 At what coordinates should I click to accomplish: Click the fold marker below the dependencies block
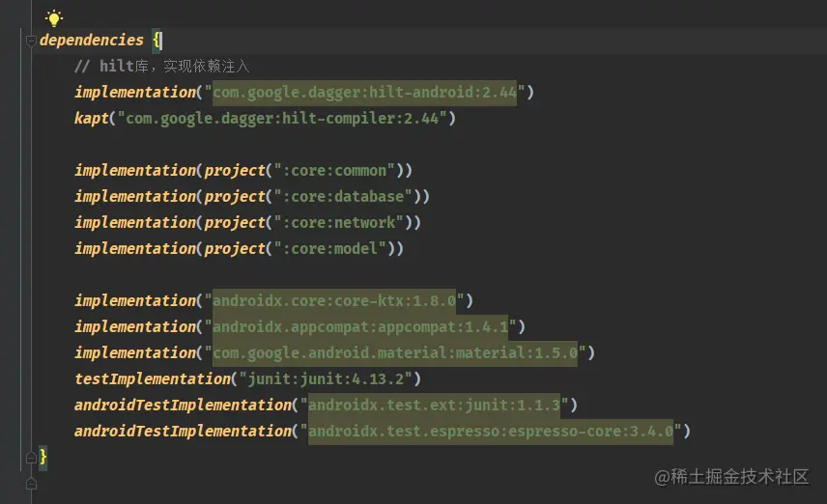tap(31, 483)
